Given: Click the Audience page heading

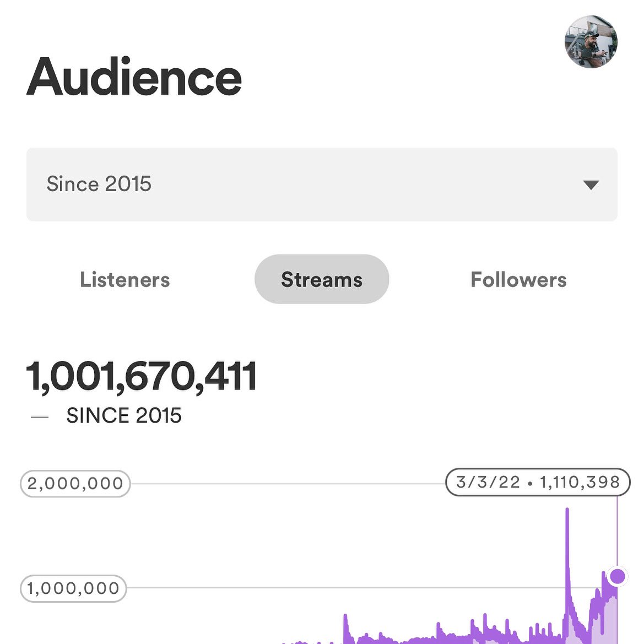Looking at the screenshot, I should pos(134,77).
